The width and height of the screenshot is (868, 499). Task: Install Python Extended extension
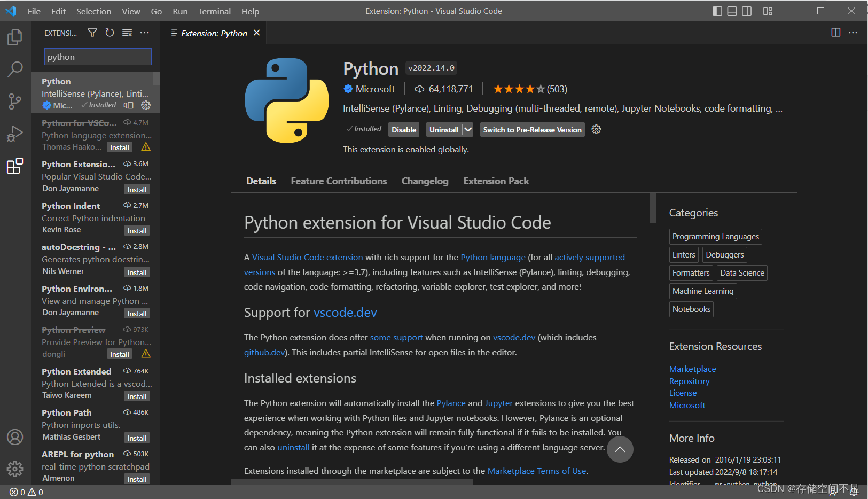click(x=137, y=396)
